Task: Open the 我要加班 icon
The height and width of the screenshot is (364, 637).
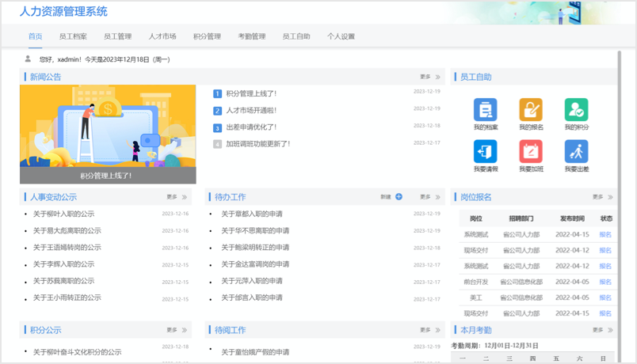Action: (531, 151)
